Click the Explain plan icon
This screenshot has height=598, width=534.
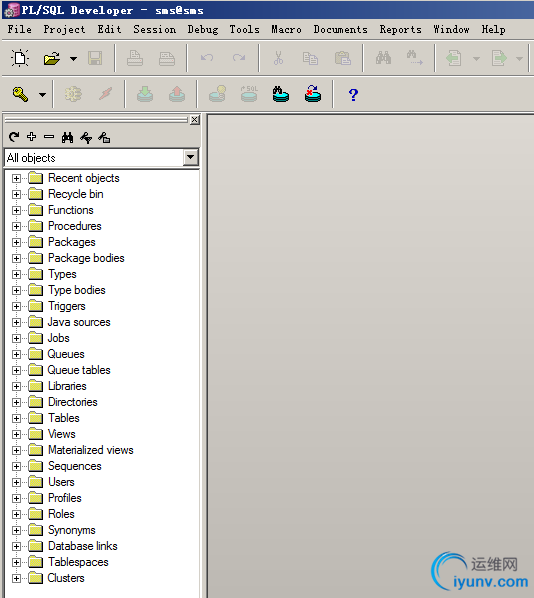[217, 94]
